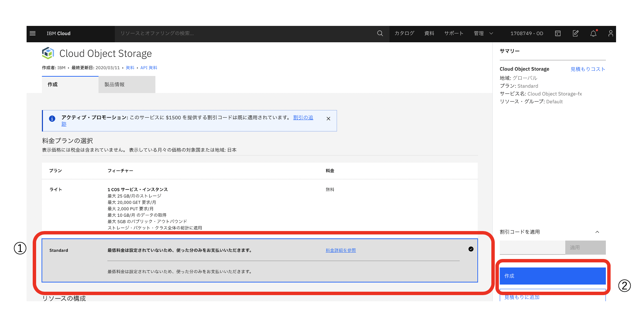Click the サービス名 summary line
644x321 pixels.
pos(541,94)
